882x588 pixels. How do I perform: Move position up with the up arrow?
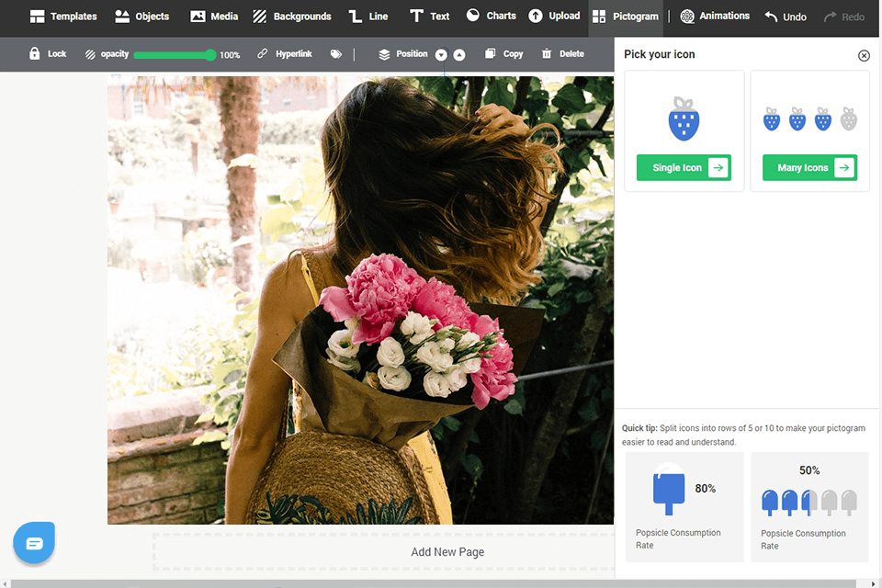[459, 55]
